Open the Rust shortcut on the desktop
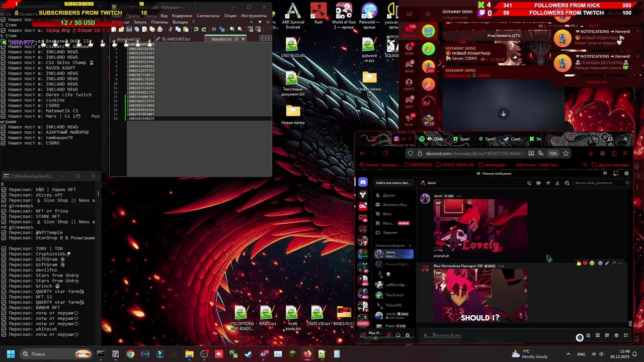 point(318,14)
